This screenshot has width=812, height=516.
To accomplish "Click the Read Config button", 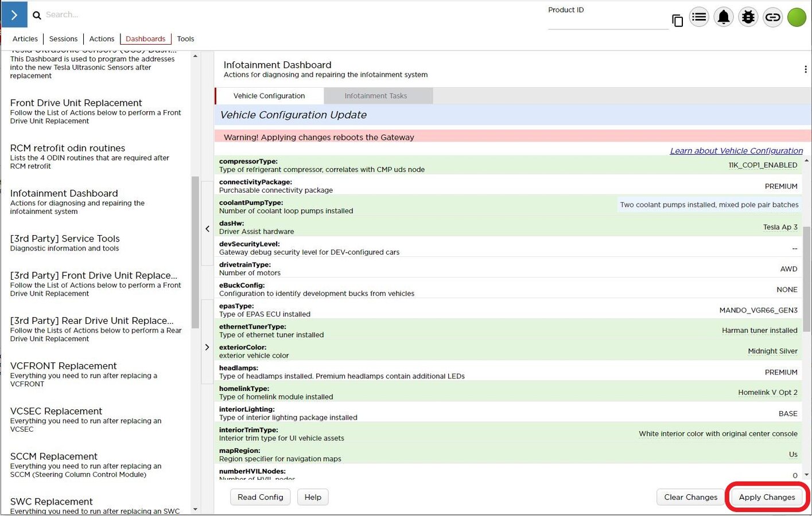I will [260, 497].
